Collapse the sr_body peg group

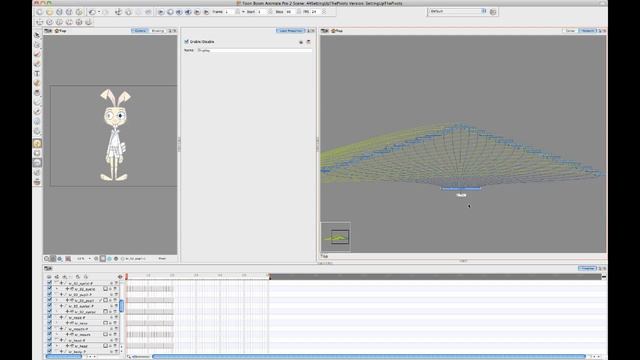(x=56, y=351)
